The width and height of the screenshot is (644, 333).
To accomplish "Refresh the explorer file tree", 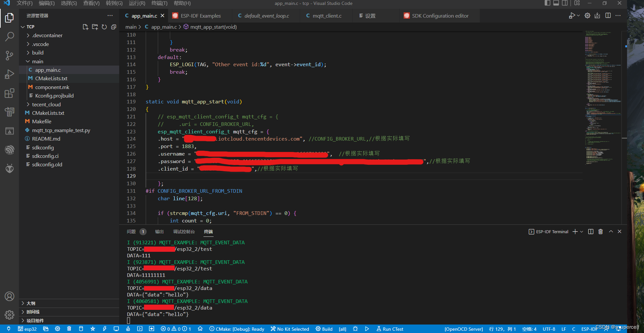I will point(104,27).
